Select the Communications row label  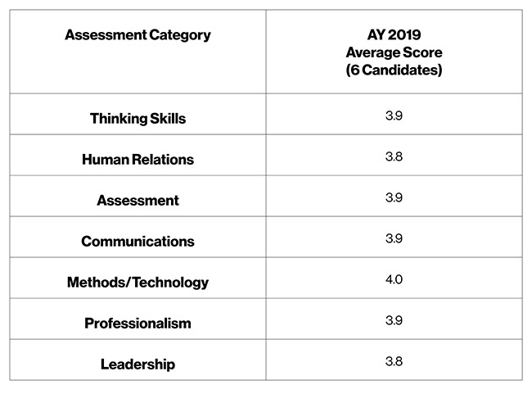click(x=138, y=242)
